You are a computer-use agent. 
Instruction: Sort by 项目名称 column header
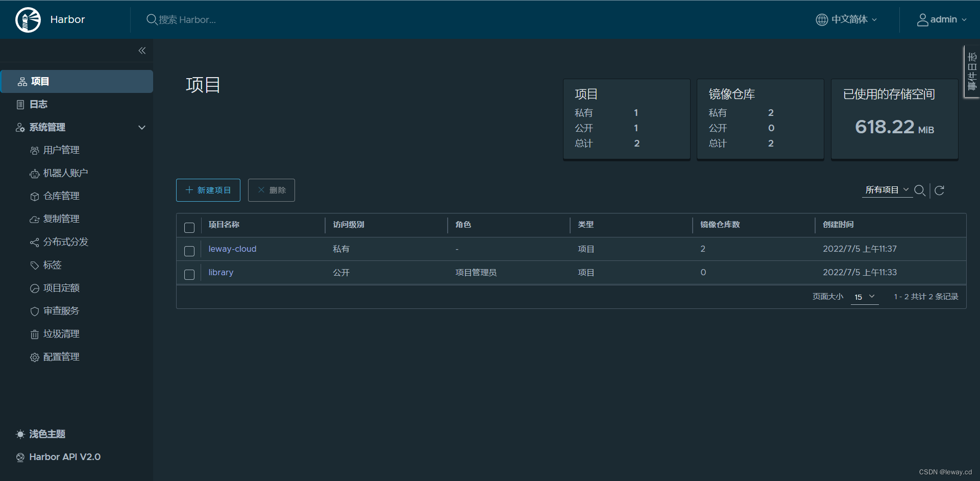click(x=224, y=225)
